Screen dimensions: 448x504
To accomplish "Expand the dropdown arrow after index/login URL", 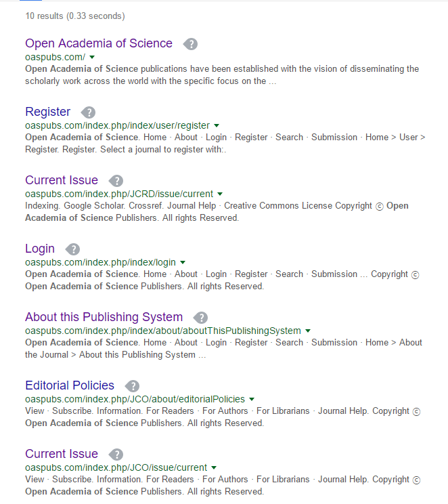I will 183,263.
